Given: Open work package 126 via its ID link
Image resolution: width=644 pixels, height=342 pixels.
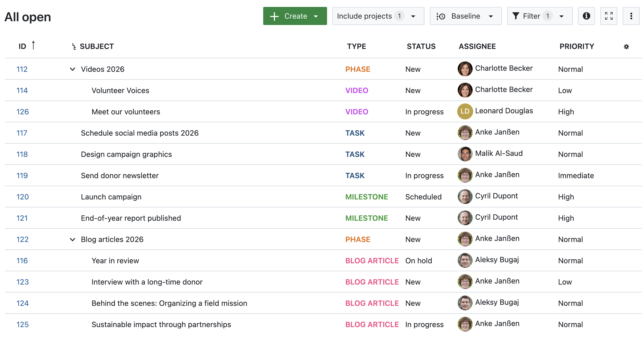Looking at the screenshot, I should click(22, 111).
